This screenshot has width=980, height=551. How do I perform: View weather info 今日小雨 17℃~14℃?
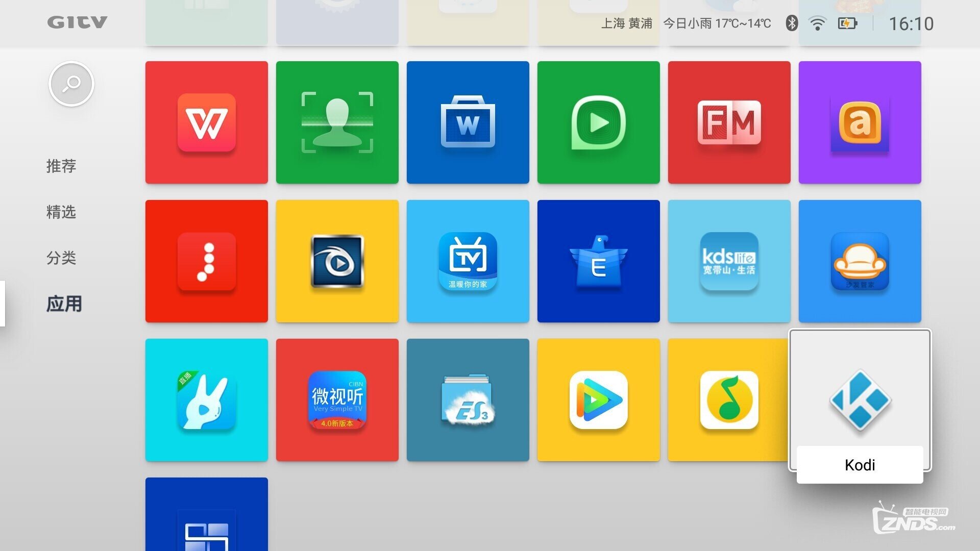[x=717, y=23]
